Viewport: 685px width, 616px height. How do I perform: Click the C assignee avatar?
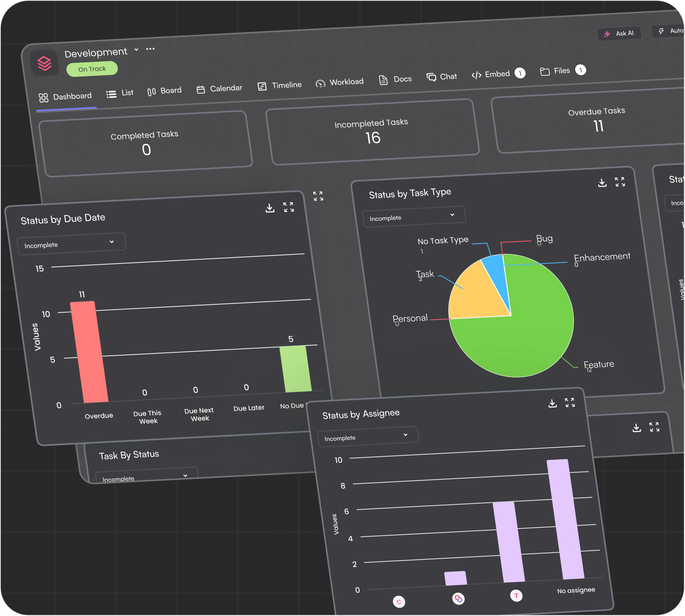click(x=399, y=601)
